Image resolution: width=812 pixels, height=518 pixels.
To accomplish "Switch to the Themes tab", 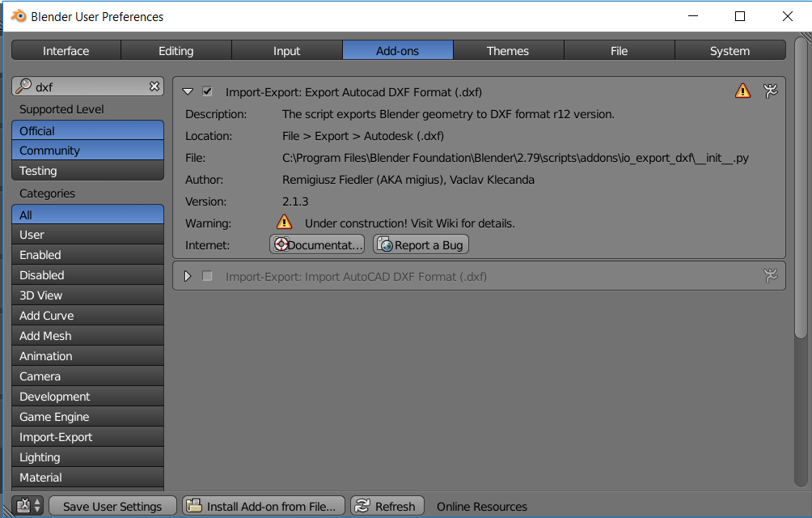I will [508, 50].
